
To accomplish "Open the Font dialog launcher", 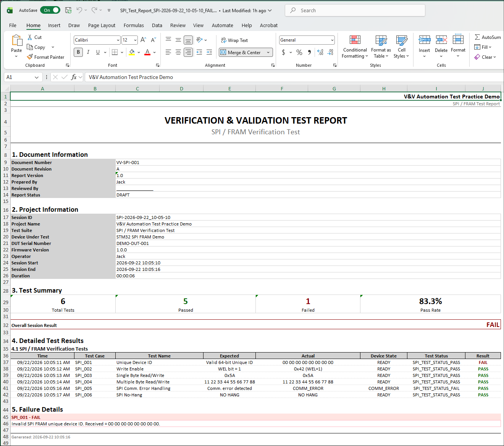I will click(158, 65).
